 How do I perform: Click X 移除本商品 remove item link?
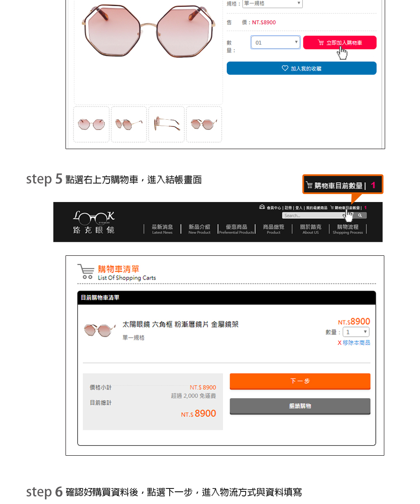354,343
